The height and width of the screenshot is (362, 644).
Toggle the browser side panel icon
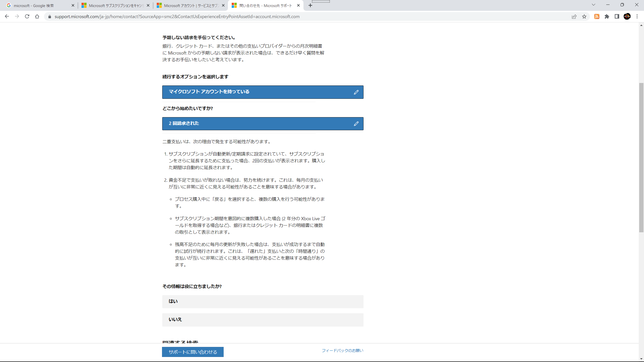tap(617, 17)
